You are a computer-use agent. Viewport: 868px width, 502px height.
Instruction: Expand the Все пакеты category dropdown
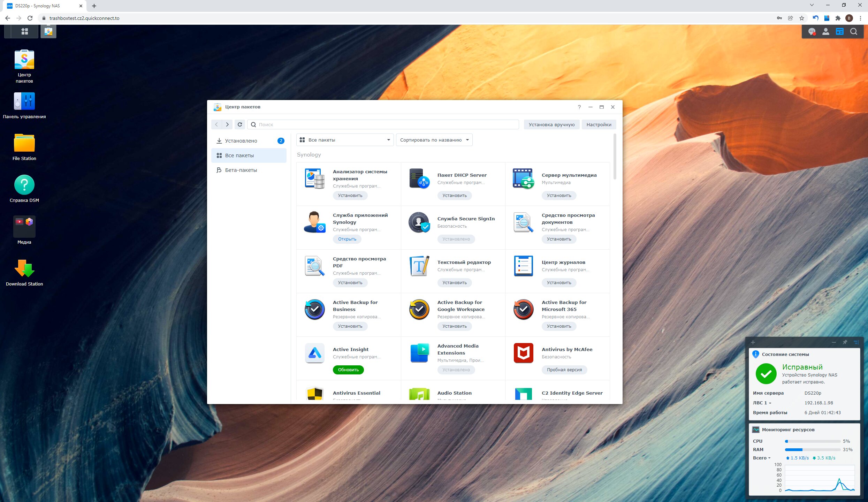(345, 140)
